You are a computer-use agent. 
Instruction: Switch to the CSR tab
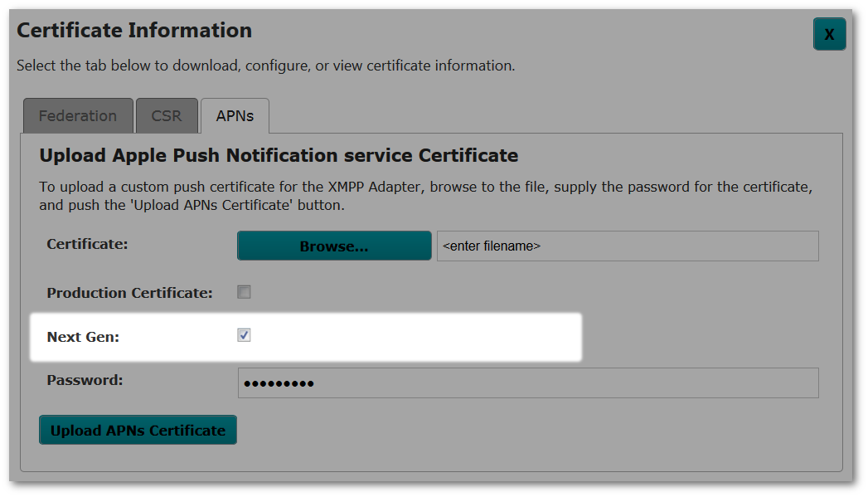point(167,115)
